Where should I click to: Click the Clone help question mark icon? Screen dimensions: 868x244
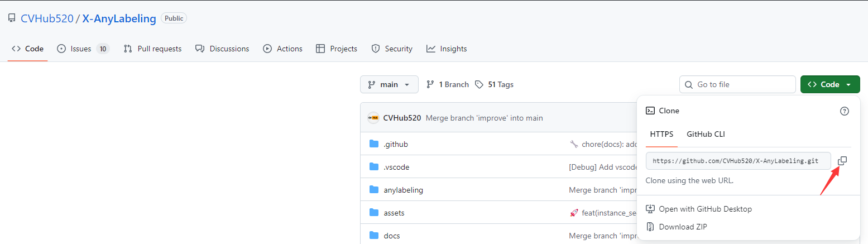click(845, 111)
